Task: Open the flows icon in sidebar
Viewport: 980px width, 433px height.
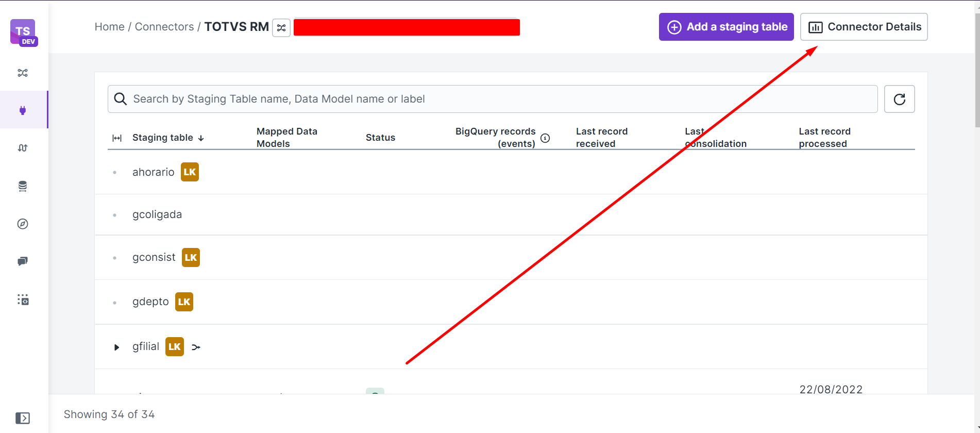Action: [x=23, y=73]
